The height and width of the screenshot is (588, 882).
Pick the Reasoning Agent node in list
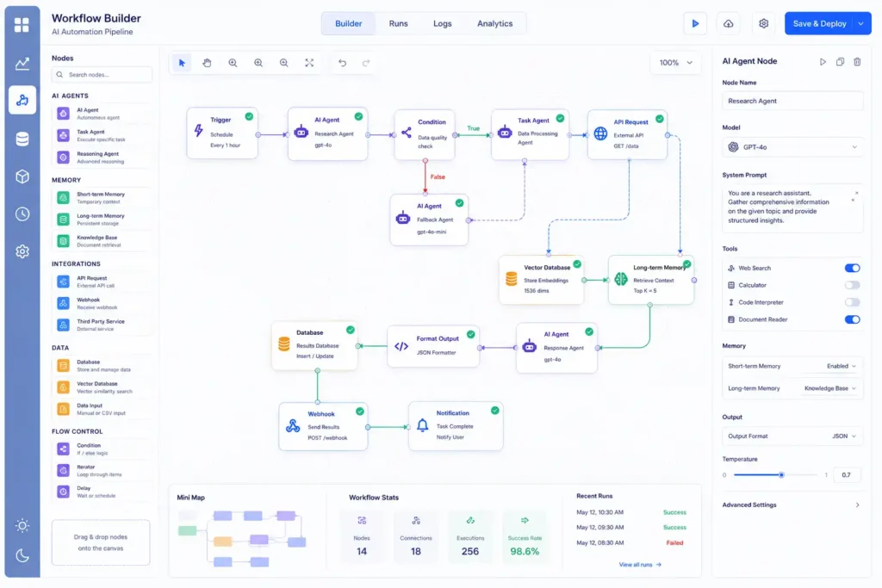(102, 158)
